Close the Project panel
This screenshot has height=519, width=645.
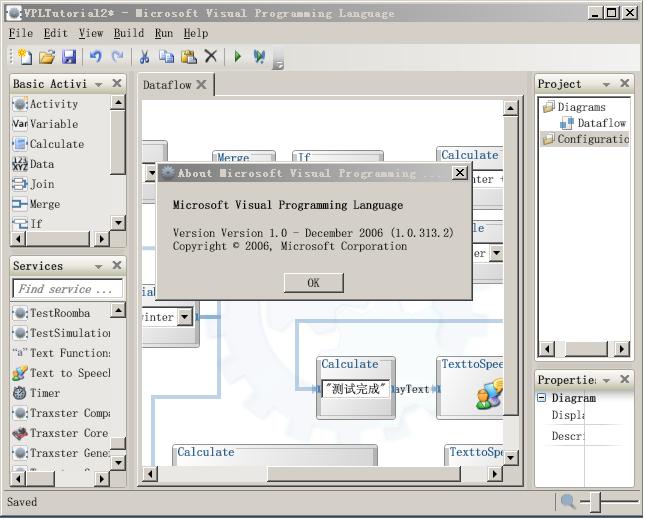(624, 83)
